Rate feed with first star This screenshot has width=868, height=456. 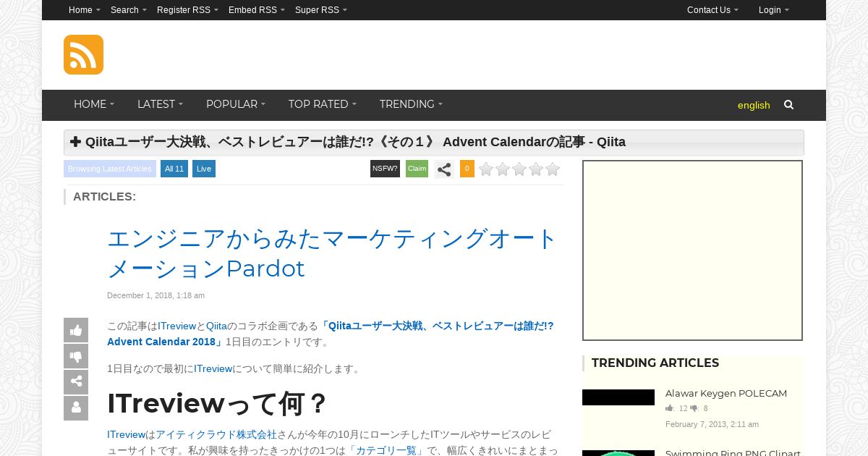[x=486, y=169]
